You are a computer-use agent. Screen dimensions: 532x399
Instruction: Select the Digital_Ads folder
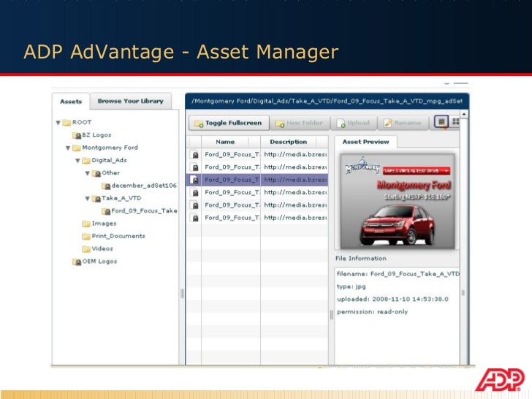(104, 160)
